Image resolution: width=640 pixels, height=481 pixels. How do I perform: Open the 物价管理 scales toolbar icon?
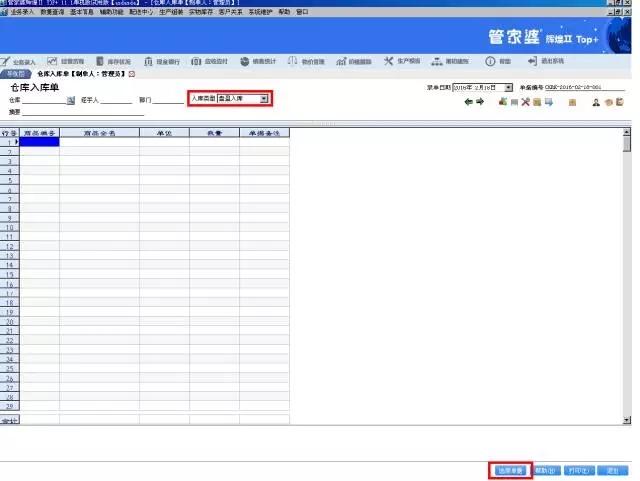coord(306,61)
